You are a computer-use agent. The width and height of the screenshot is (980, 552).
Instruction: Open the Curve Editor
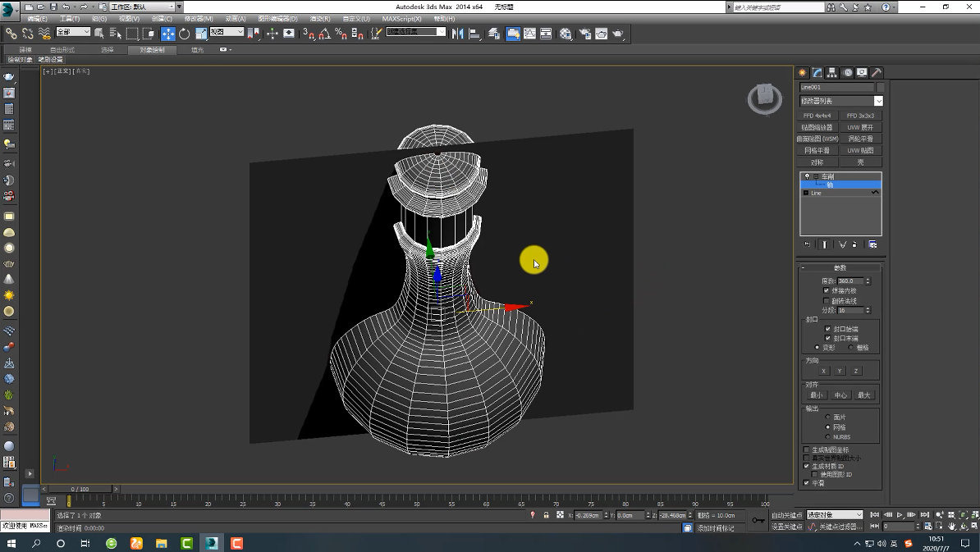click(529, 34)
